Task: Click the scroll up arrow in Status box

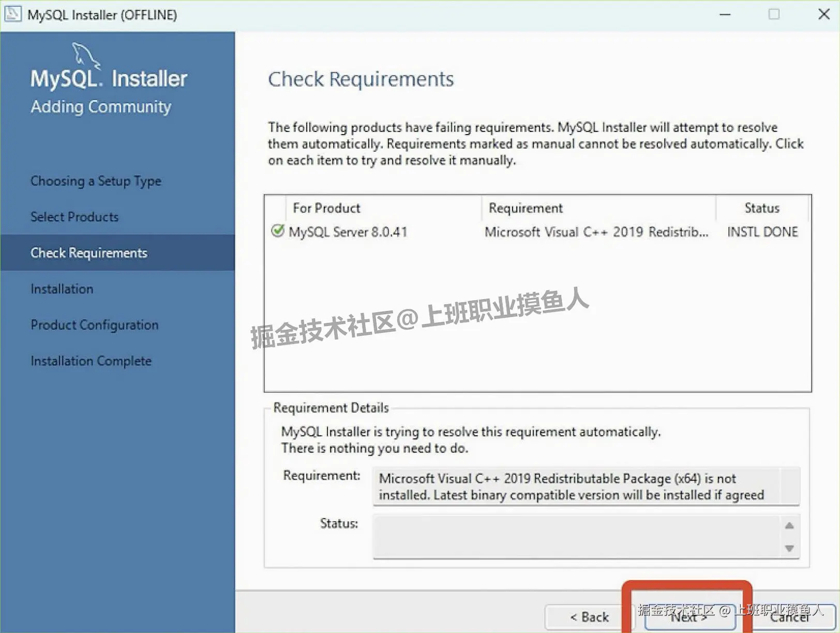Action: tap(790, 525)
